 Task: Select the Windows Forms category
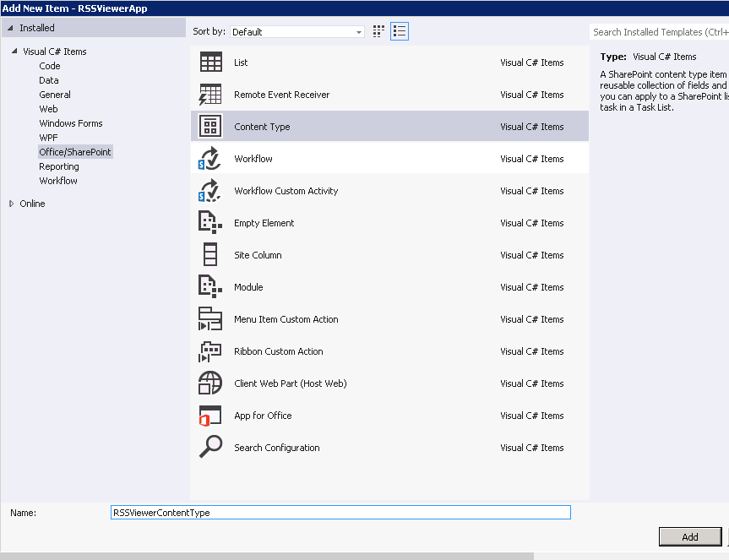(71, 123)
